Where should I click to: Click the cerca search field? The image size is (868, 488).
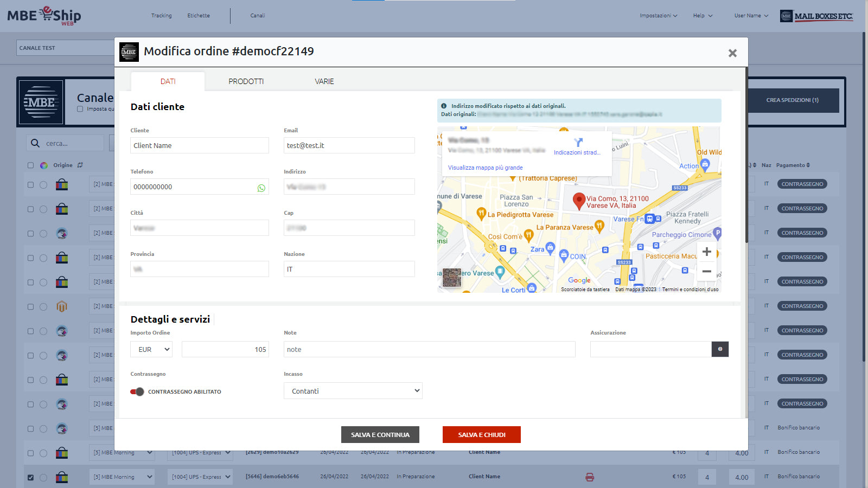pos(73,143)
